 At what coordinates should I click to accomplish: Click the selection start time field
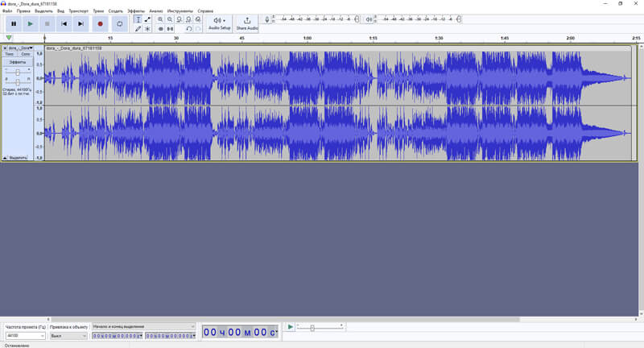[118, 336]
